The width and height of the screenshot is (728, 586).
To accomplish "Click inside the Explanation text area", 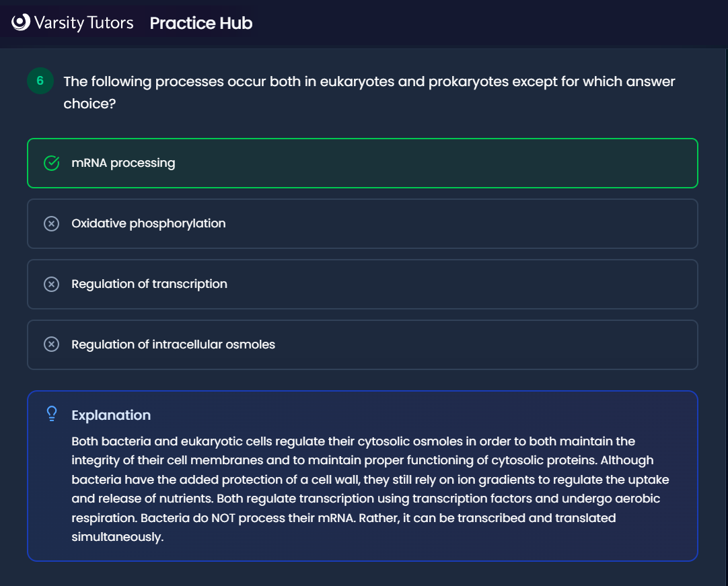I will [x=363, y=488].
